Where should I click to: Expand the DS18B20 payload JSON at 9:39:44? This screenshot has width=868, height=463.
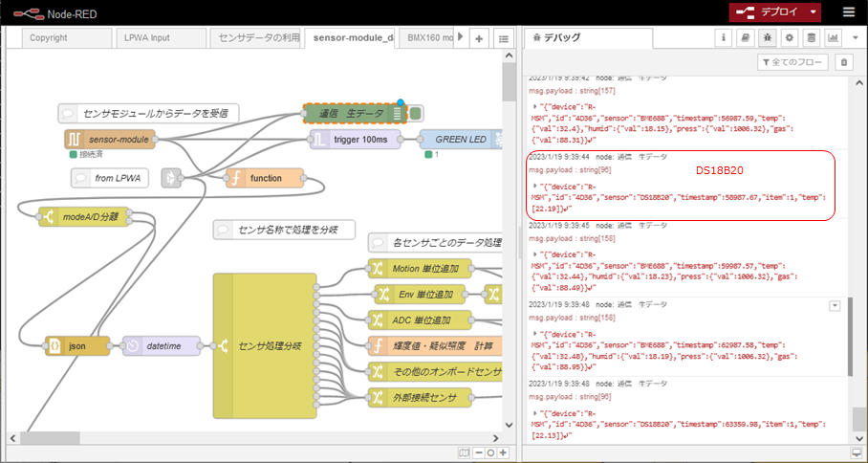pyautogui.click(x=534, y=186)
